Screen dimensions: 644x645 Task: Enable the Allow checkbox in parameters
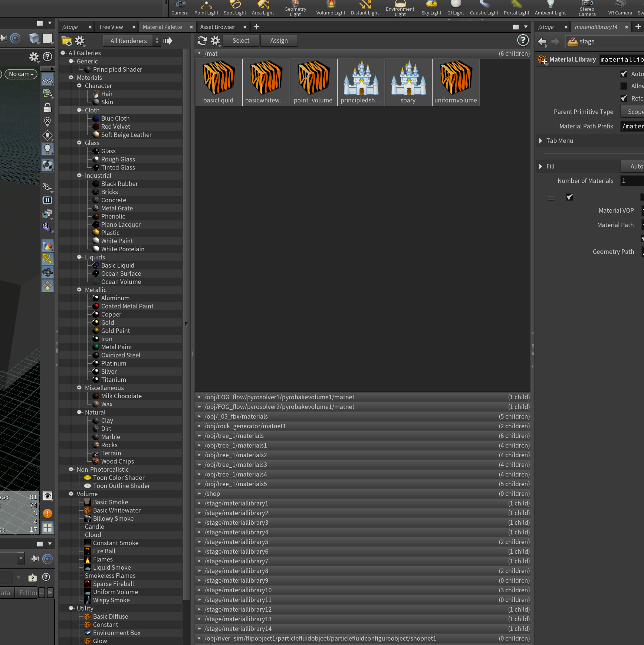(x=624, y=86)
